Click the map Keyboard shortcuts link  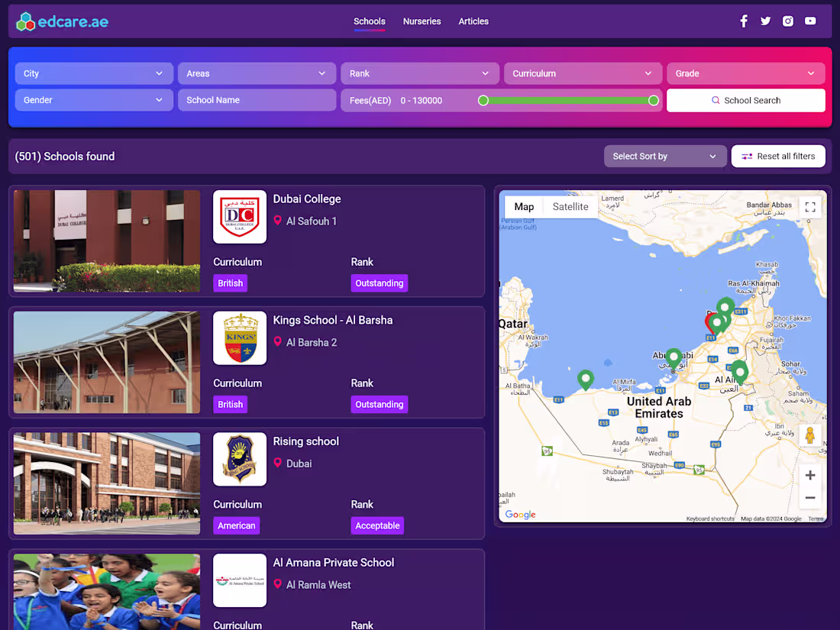[710, 519]
